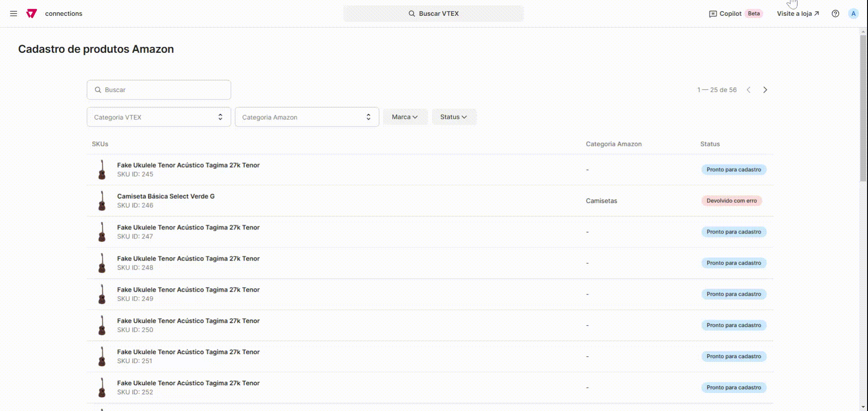Click Pronto para cadastro badge for SKU 247
Image resolution: width=868 pixels, height=411 pixels.
coord(733,232)
